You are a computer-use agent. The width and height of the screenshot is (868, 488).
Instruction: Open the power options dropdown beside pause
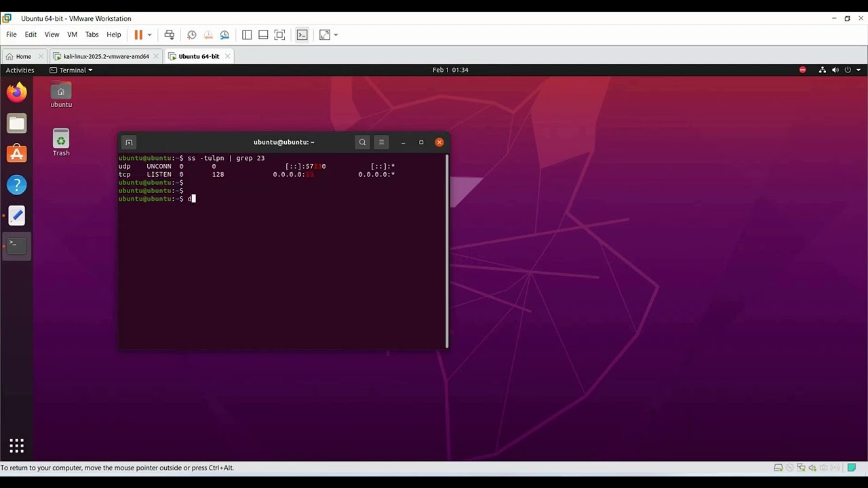pyautogui.click(x=149, y=35)
